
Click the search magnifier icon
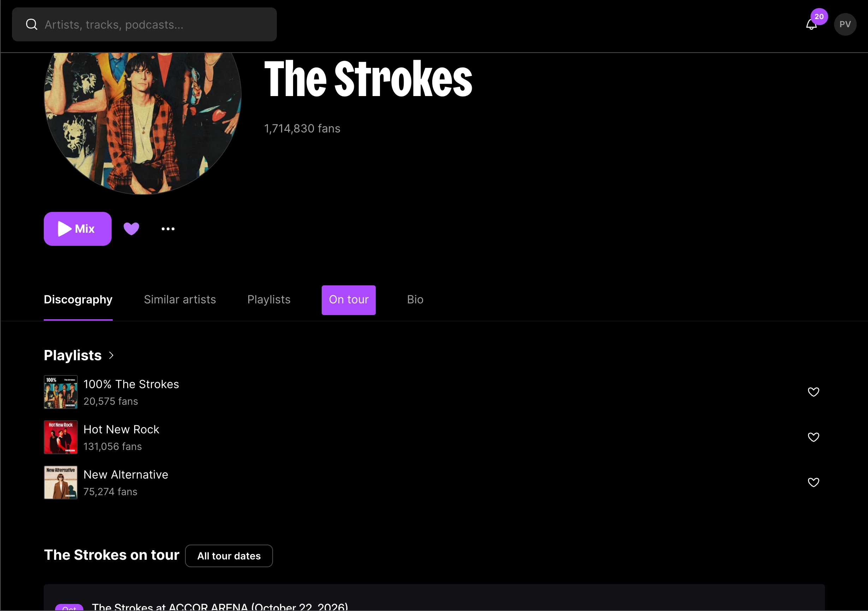[31, 25]
